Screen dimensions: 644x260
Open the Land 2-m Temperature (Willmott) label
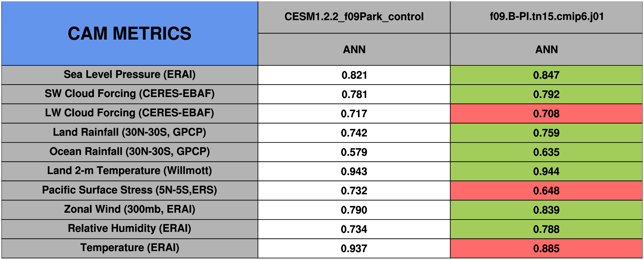(x=130, y=171)
